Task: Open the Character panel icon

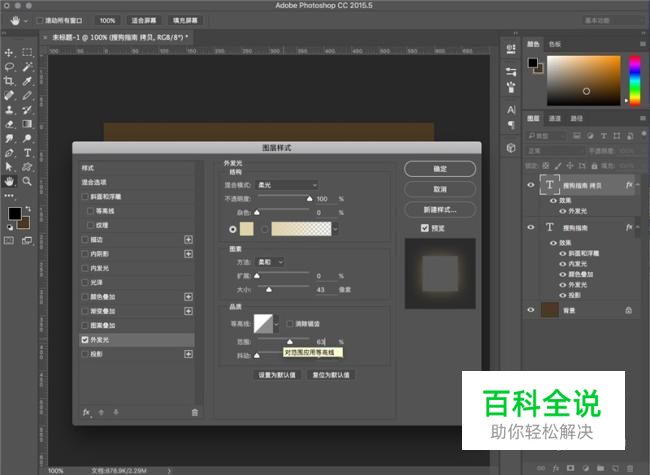Action: pos(511,110)
